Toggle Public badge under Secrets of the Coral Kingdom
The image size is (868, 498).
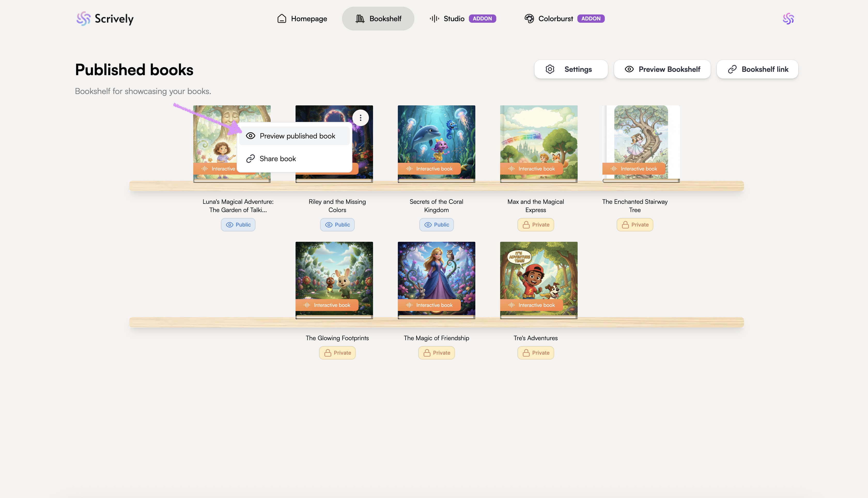pyautogui.click(x=436, y=225)
